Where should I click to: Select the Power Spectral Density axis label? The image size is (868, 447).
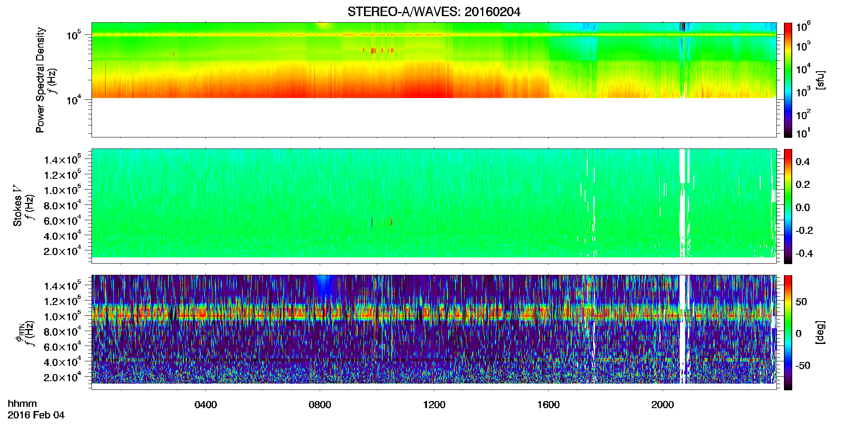(x=40, y=80)
